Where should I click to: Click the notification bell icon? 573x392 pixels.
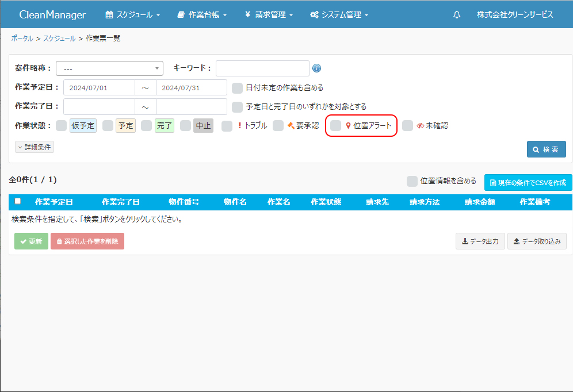(x=457, y=15)
